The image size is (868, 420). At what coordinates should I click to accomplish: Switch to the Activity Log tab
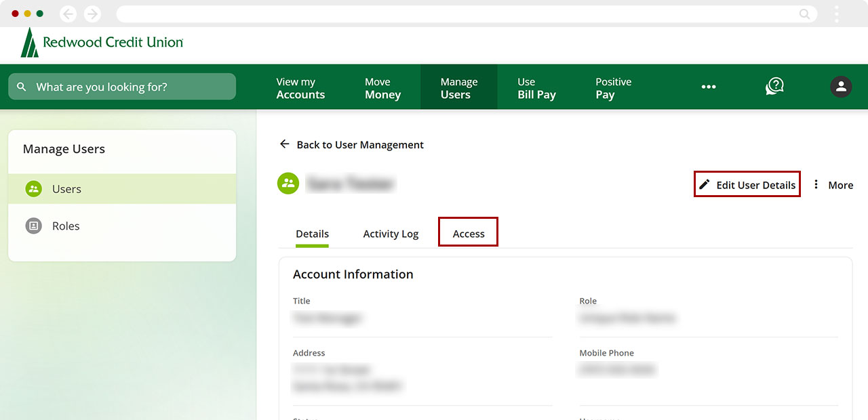tap(391, 234)
